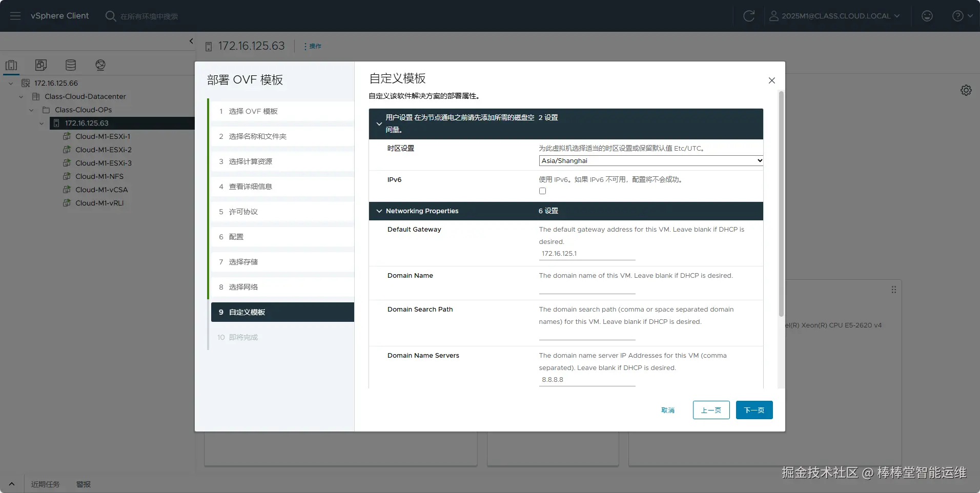
Task: Click the host icon beside the 172.16.125.63 title
Action: (209, 47)
